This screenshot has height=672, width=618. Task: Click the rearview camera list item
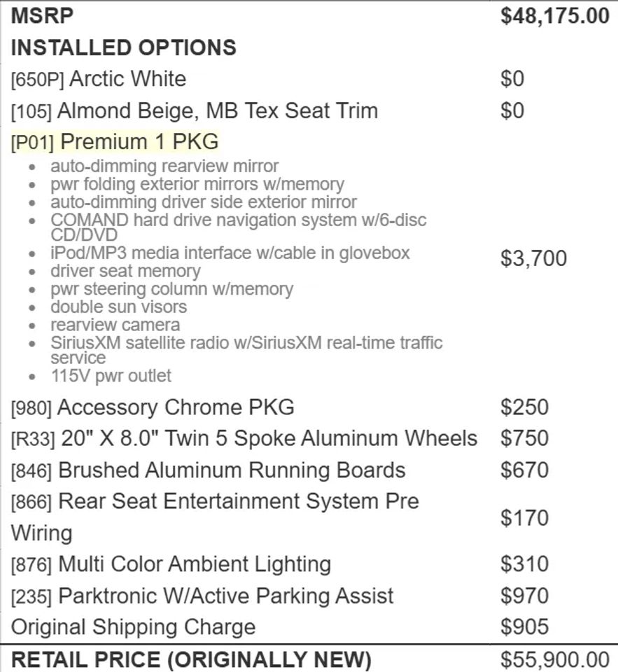coord(115,325)
